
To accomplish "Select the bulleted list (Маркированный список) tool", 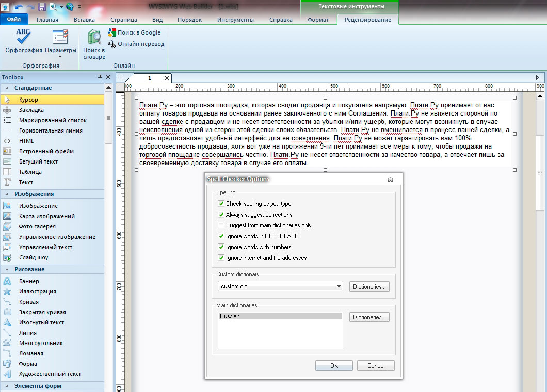I will point(52,120).
